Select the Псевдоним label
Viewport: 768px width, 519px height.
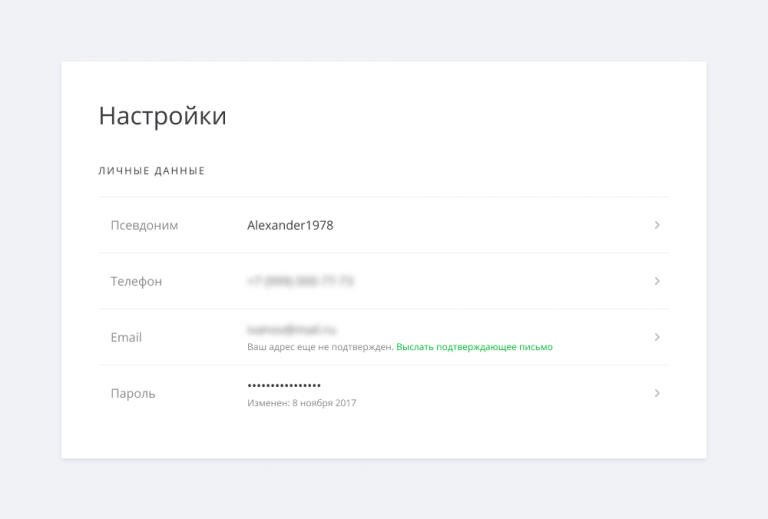click(144, 225)
